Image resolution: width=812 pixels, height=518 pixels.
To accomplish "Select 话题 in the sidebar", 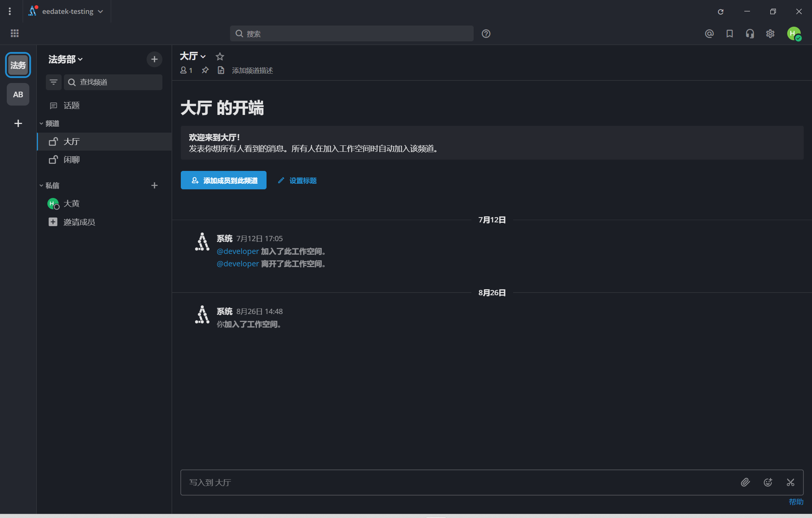I will pyautogui.click(x=71, y=106).
